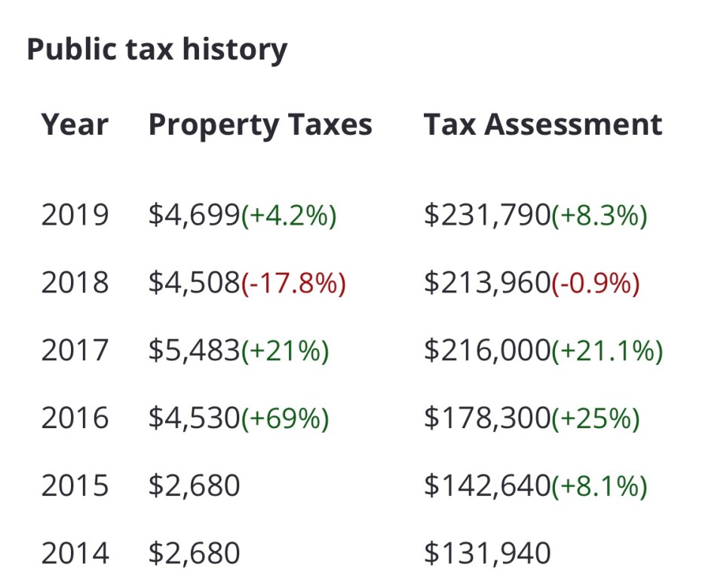
Task: Click the +69% property tax change
Action: [x=284, y=418]
